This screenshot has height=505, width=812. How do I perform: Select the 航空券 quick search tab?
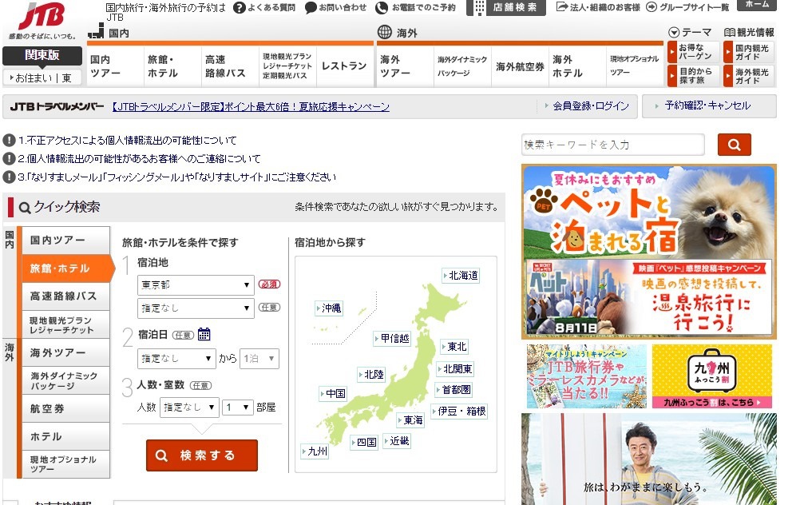tap(65, 408)
